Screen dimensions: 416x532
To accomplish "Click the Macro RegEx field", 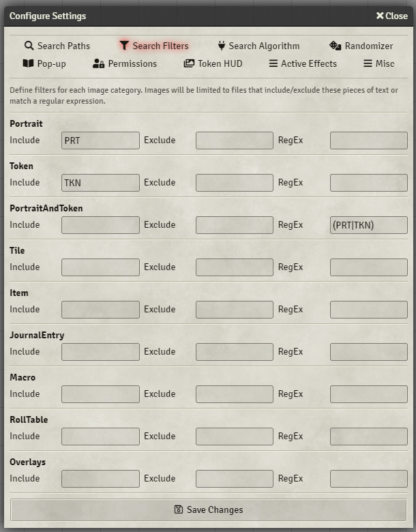I will pos(369,394).
